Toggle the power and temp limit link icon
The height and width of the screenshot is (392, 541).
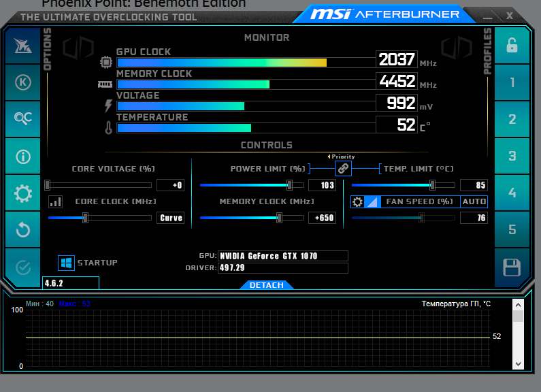(343, 168)
